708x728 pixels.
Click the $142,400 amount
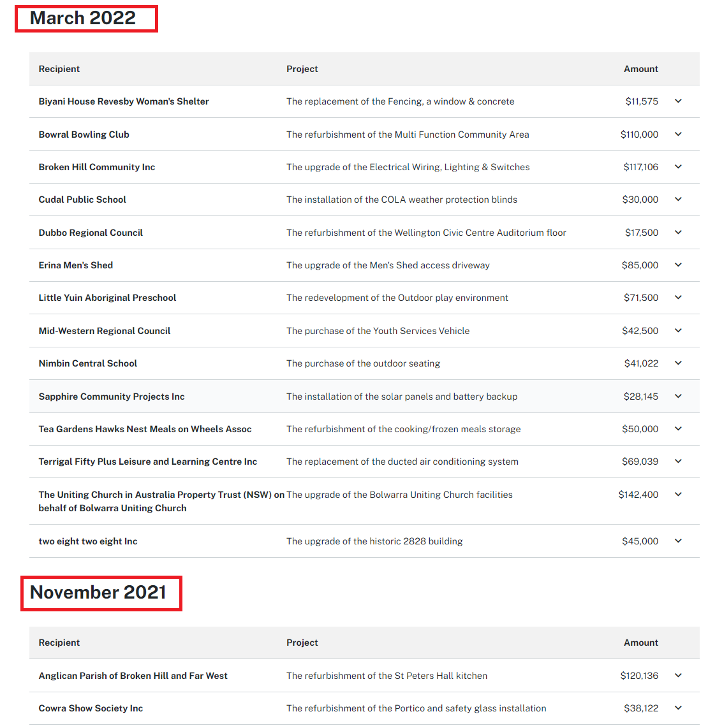(638, 495)
